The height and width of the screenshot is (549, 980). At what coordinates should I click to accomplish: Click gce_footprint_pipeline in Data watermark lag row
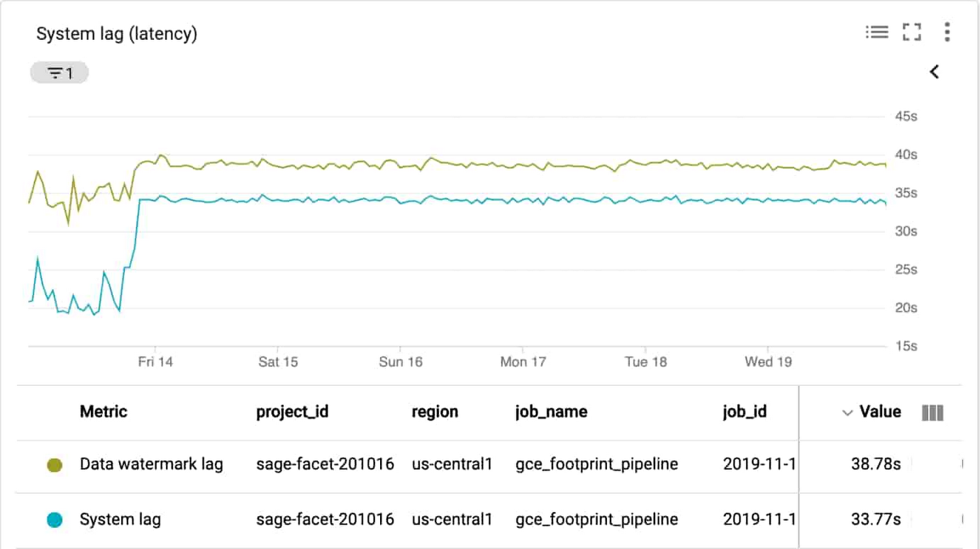(597, 464)
